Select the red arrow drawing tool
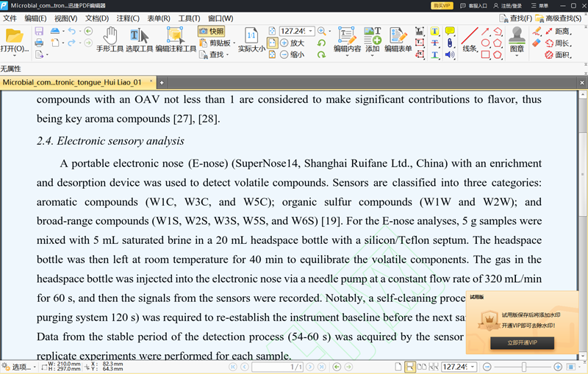This screenshot has width=588, height=374. pyautogui.click(x=485, y=32)
